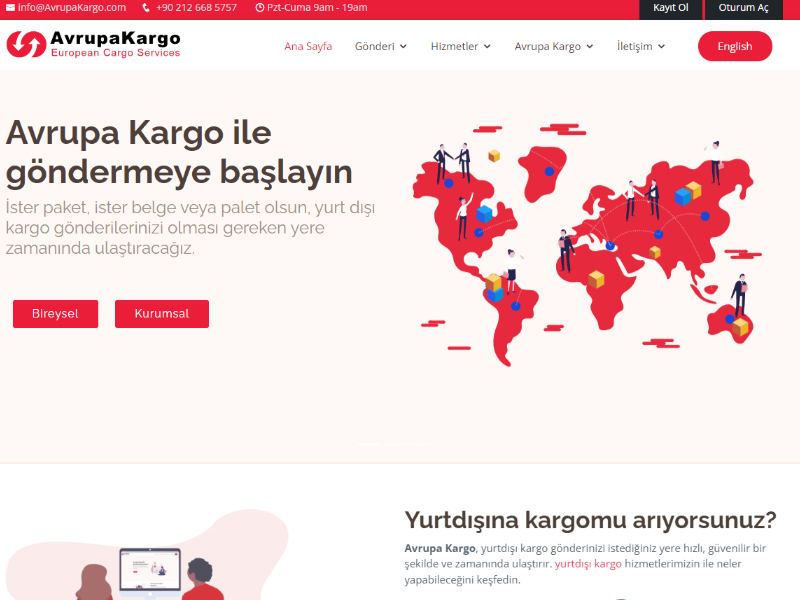
Task: Expand the Hizmetler dropdown chevron
Action: pyautogui.click(x=487, y=46)
